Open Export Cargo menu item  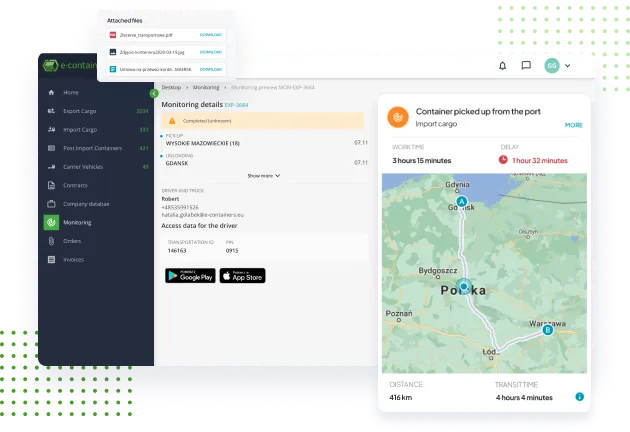coord(80,111)
